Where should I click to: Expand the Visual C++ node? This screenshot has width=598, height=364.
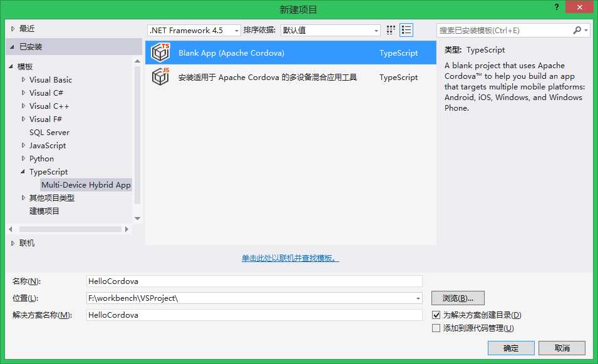pos(23,106)
